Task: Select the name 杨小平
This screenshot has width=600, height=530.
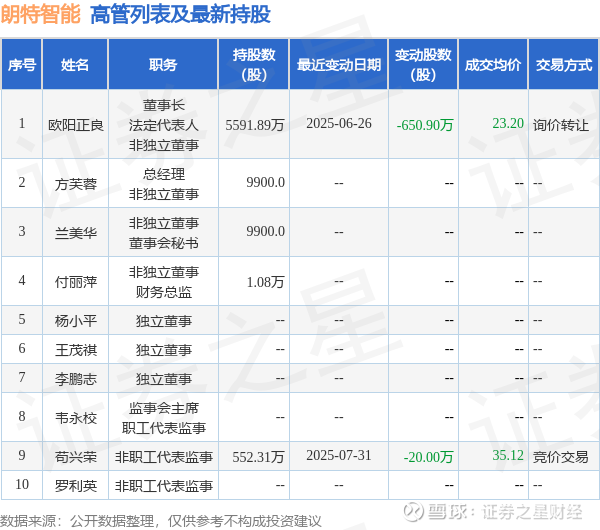Action: point(76,321)
